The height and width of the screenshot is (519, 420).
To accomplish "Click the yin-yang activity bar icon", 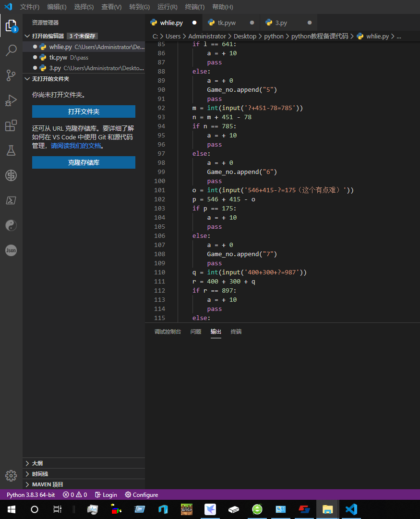I will click(x=11, y=225).
